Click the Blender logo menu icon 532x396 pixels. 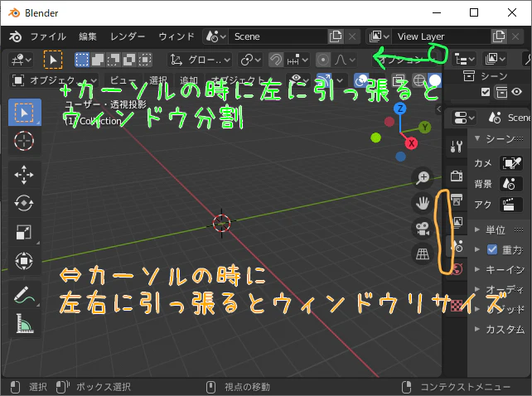tap(15, 36)
